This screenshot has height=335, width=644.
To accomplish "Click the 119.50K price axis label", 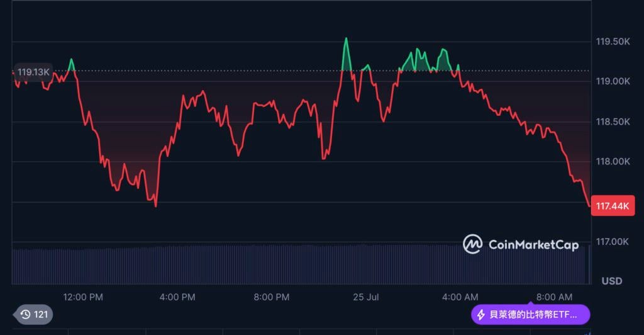I will click(x=613, y=42).
